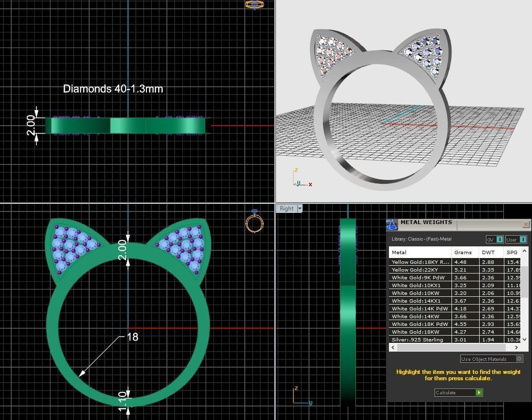Viewport: 532px width, 420px height.
Task: Click the green arrow on Calculate
Action: [479, 392]
